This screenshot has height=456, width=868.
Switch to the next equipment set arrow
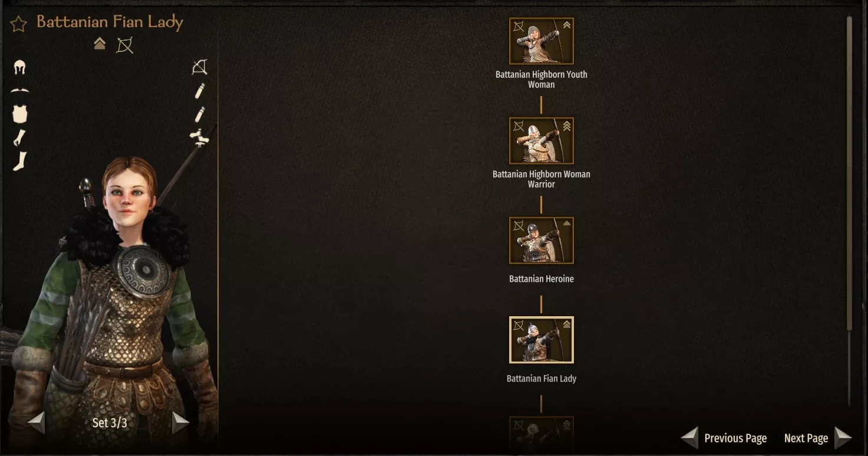pos(180,422)
